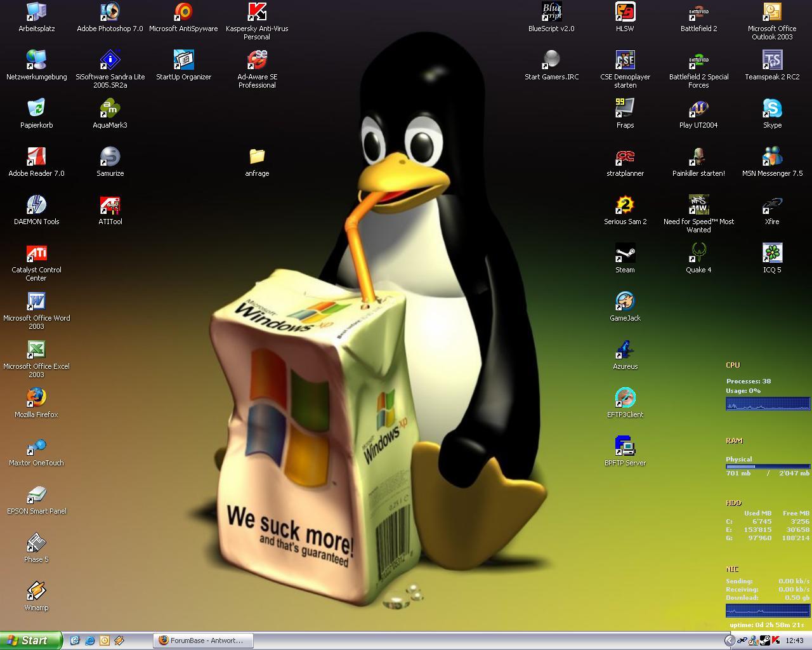
Task: Click Steam icon in system tray
Action: coord(765,640)
